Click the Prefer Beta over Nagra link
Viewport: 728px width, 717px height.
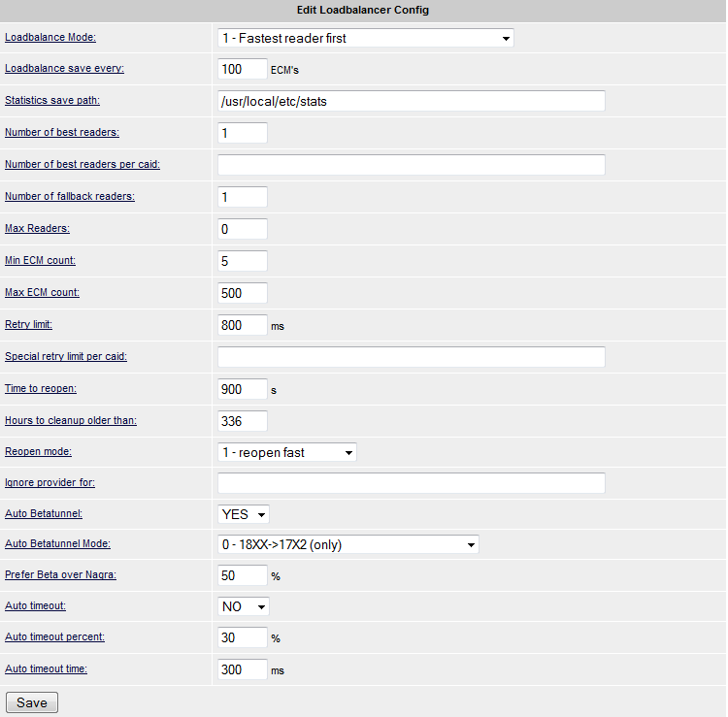[x=58, y=575]
